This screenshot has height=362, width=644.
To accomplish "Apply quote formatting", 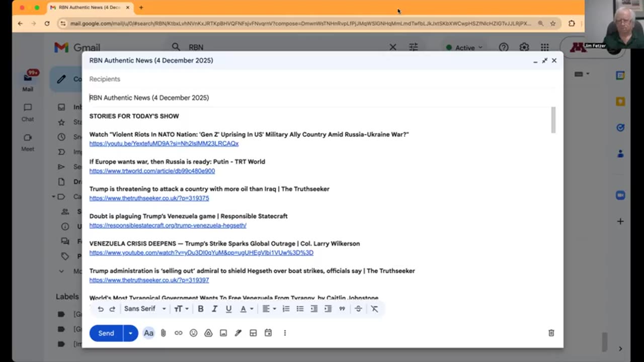I will 342,309.
